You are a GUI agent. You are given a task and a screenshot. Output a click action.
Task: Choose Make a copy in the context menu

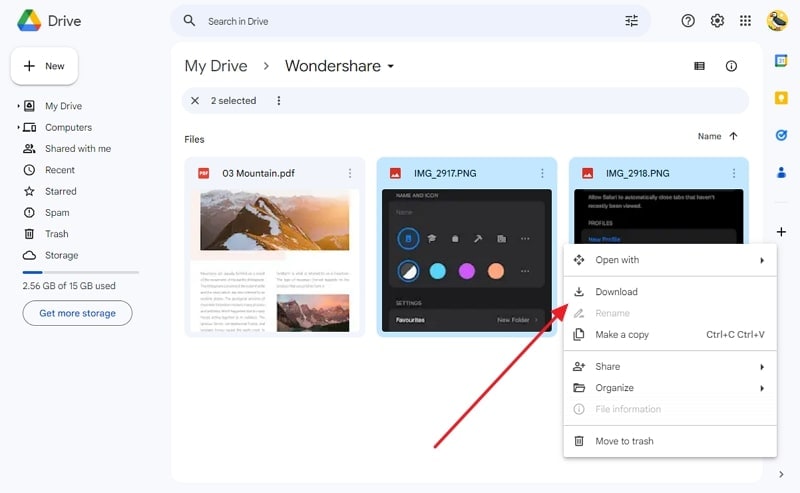(x=670, y=335)
